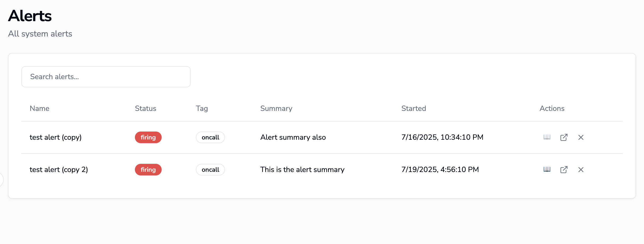
Task: Open external link for test alert (copy 2)
Action: (x=564, y=170)
